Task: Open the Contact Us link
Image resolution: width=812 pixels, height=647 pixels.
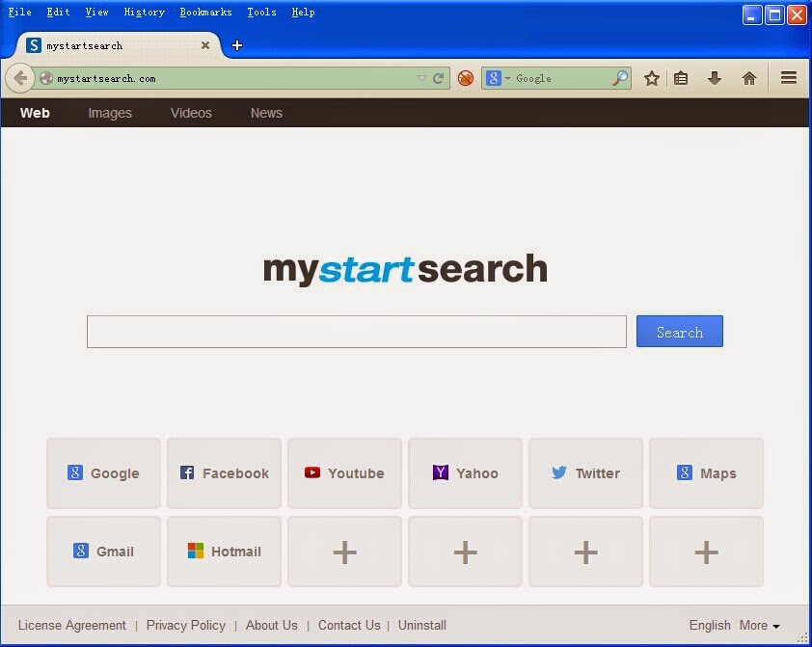Action: tap(349, 625)
